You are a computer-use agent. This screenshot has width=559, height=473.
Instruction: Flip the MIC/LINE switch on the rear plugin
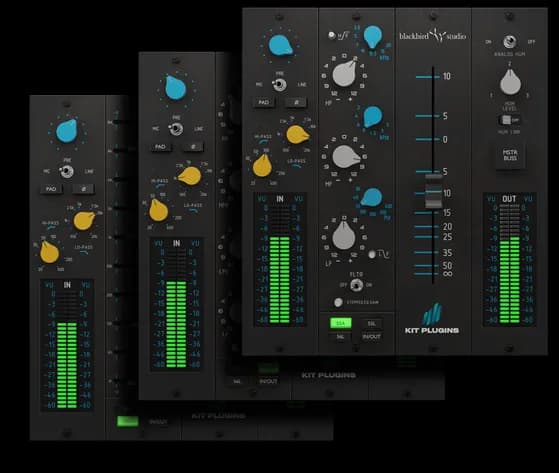[x=67, y=171]
